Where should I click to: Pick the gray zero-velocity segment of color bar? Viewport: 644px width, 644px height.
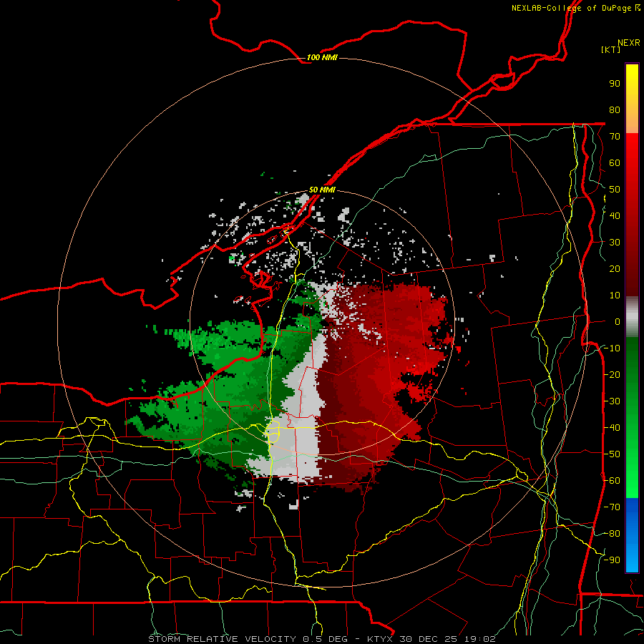coord(632,317)
